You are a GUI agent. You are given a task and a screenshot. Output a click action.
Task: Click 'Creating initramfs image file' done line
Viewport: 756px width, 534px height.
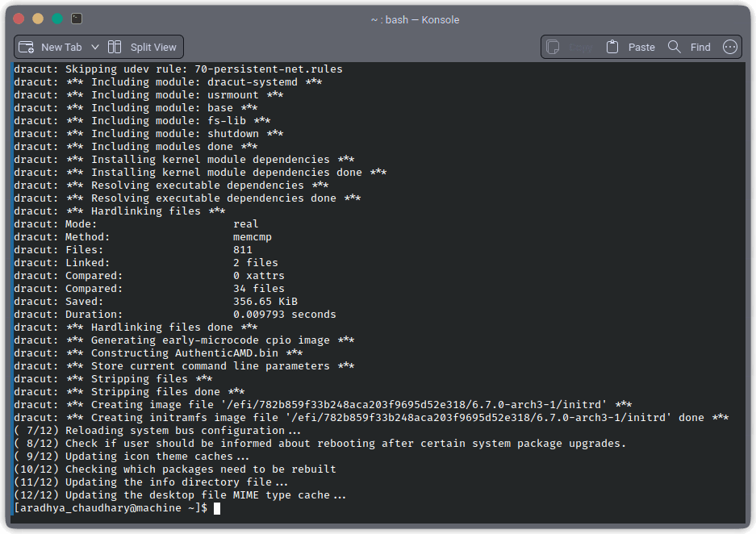[371, 417]
